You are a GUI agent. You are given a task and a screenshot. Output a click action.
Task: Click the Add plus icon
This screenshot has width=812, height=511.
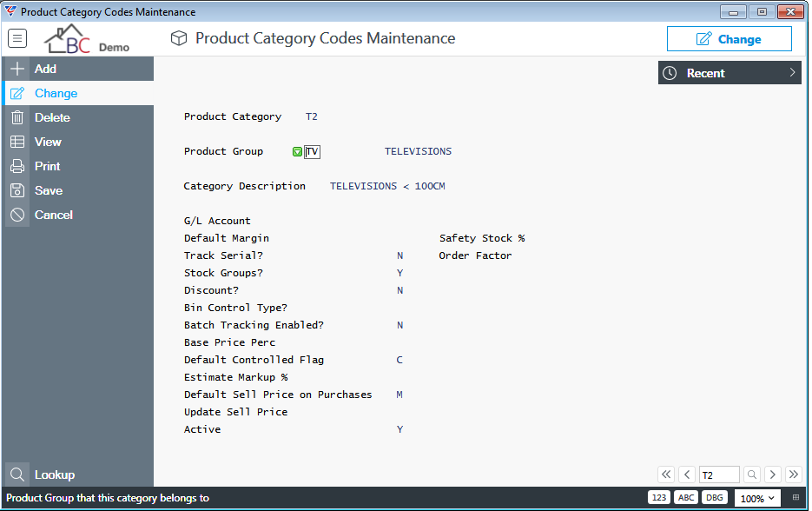pyautogui.click(x=17, y=69)
